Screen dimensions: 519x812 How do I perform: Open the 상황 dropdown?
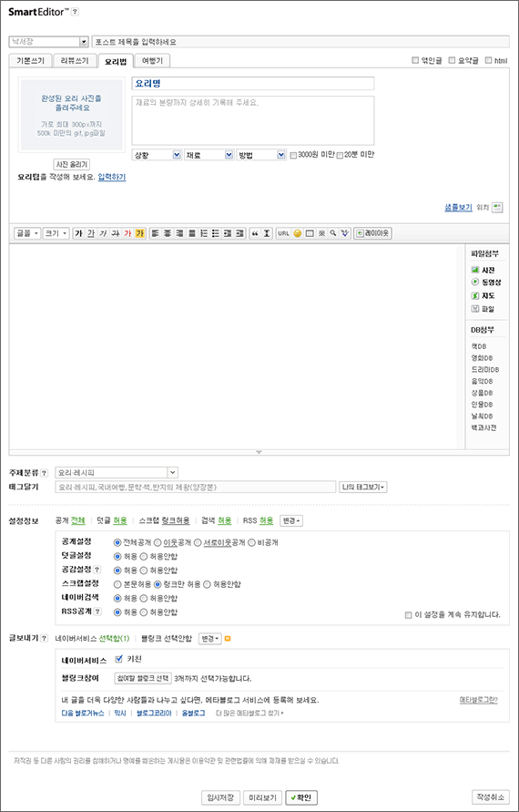pyautogui.click(x=157, y=155)
